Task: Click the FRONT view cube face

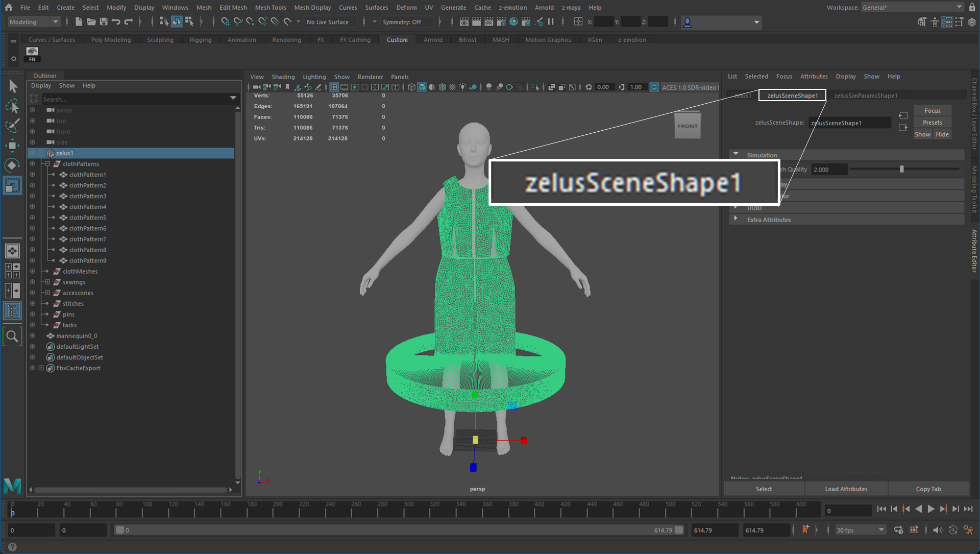Action: 688,126
